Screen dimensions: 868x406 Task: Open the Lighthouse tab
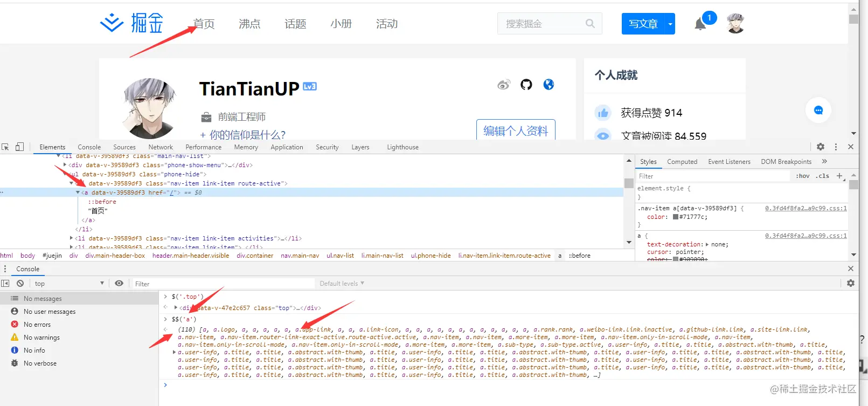click(x=402, y=147)
